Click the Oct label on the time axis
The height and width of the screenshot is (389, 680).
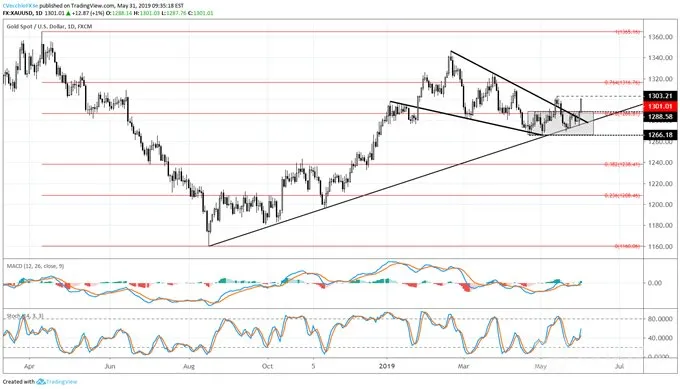(x=268, y=366)
